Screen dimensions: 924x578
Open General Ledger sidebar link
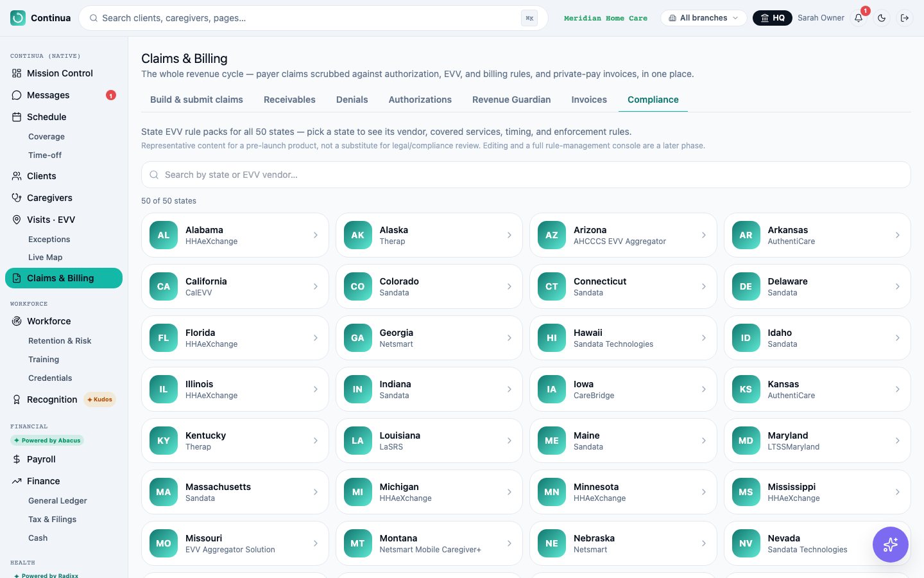[58, 501]
